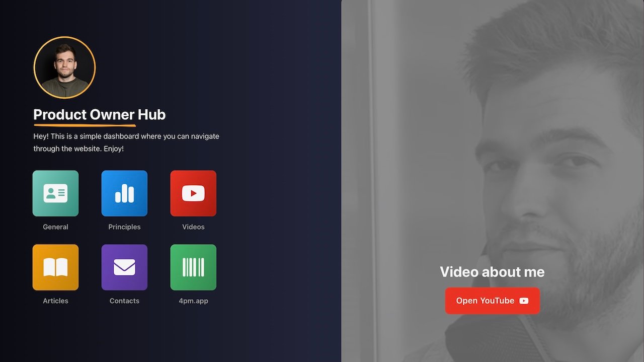Launch the green 4pm.app barcode icon

[193, 267]
